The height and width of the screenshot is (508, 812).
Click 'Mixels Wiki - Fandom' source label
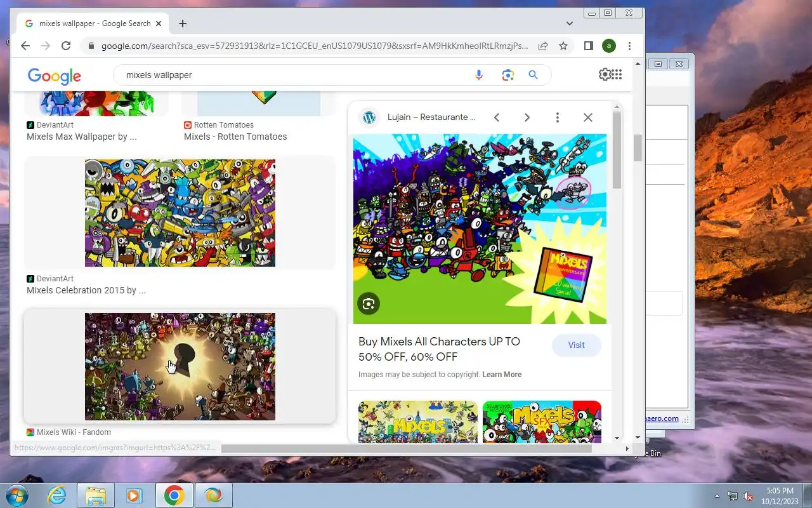pos(74,432)
